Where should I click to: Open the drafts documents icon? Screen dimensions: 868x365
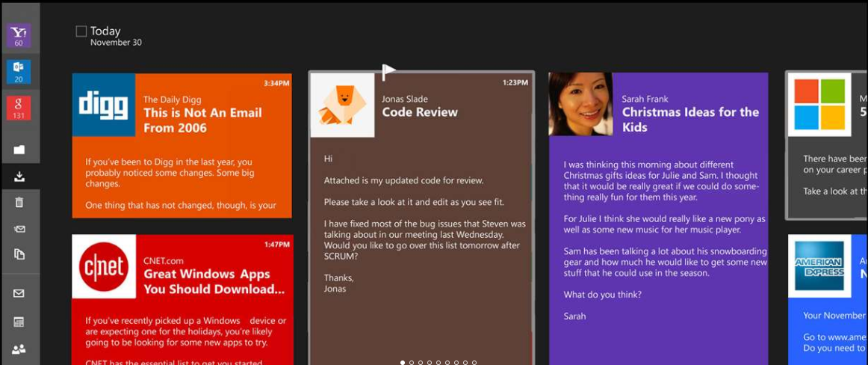(19, 254)
